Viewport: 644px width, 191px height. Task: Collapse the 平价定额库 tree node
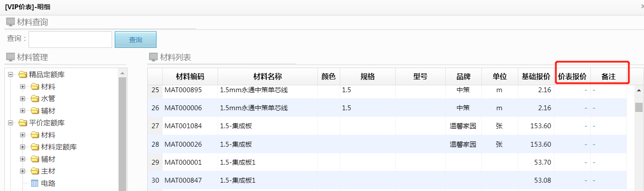(x=11, y=123)
